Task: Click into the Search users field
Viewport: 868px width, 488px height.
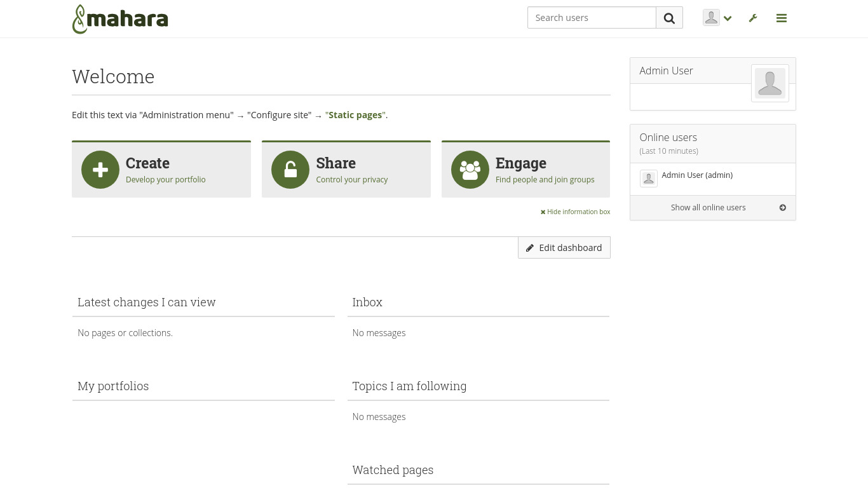Action: point(592,18)
